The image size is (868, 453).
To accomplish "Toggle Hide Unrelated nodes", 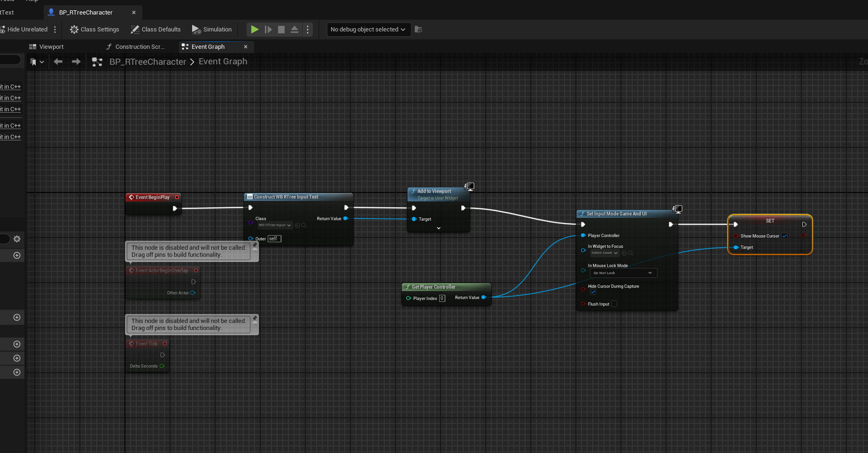I will coord(24,30).
